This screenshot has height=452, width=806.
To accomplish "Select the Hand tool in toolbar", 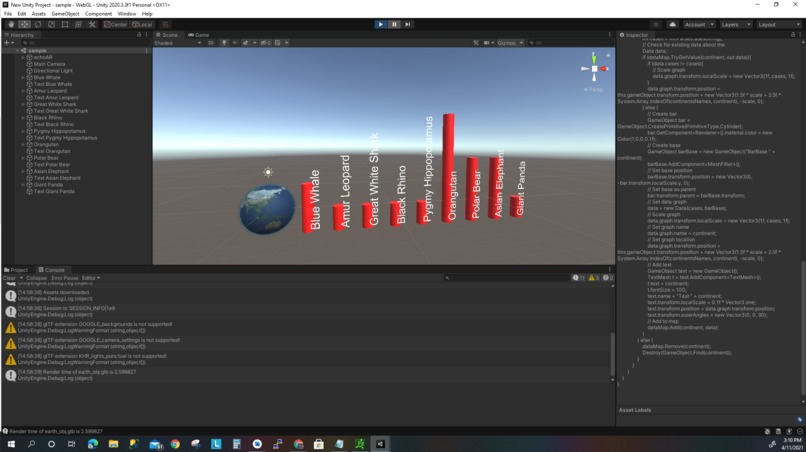I will (x=11, y=24).
